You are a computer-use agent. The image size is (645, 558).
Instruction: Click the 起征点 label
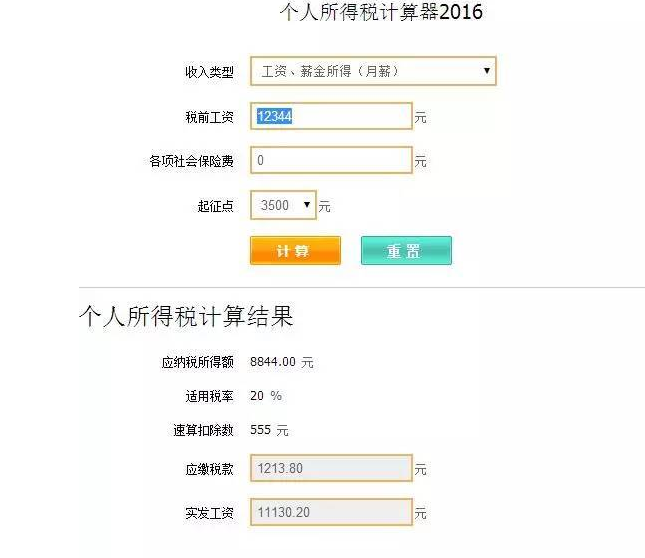215,206
